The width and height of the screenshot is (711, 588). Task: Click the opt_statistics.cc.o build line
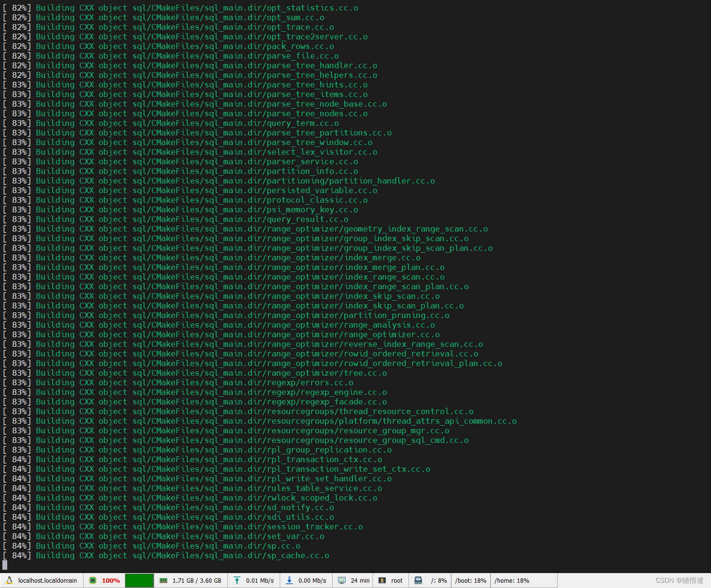(x=180, y=8)
